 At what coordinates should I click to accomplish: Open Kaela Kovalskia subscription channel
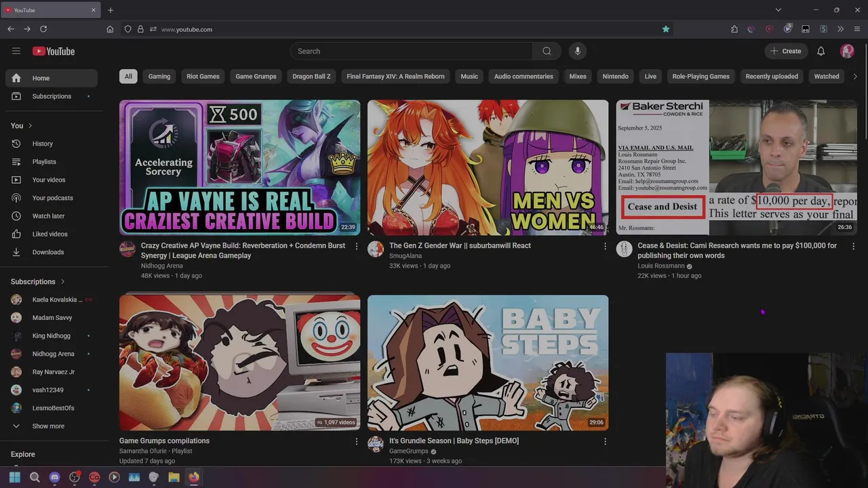click(x=52, y=300)
